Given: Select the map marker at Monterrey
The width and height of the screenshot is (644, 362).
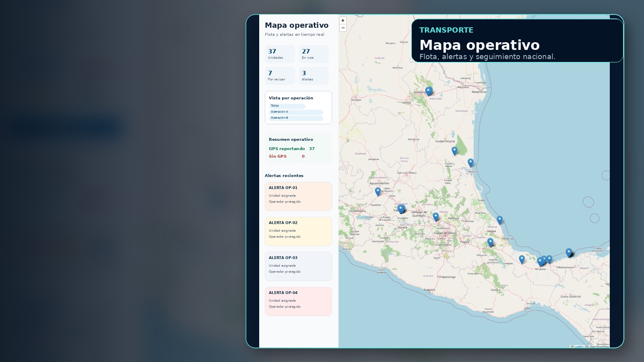Looking at the screenshot, I should 429,91.
